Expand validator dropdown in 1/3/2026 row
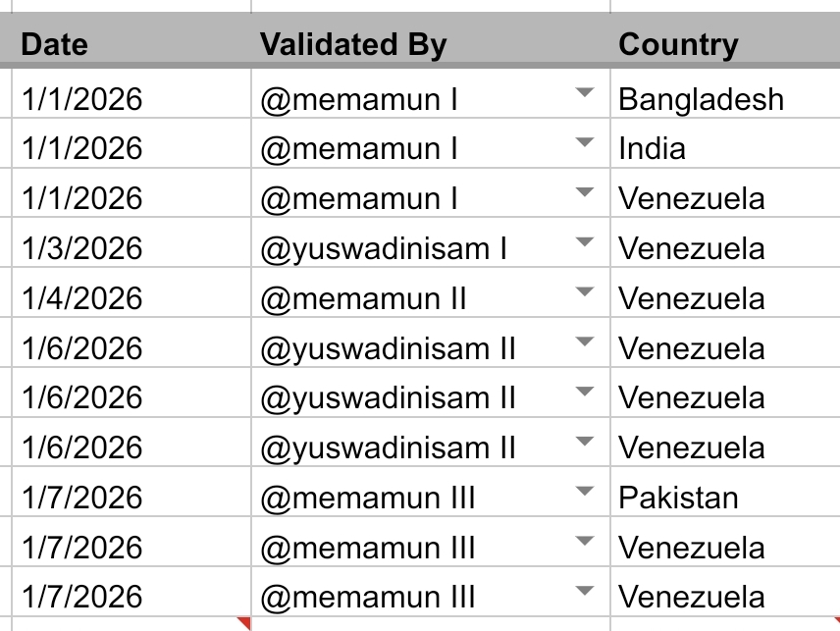Screen dimensions: 840x631 [x=585, y=242]
